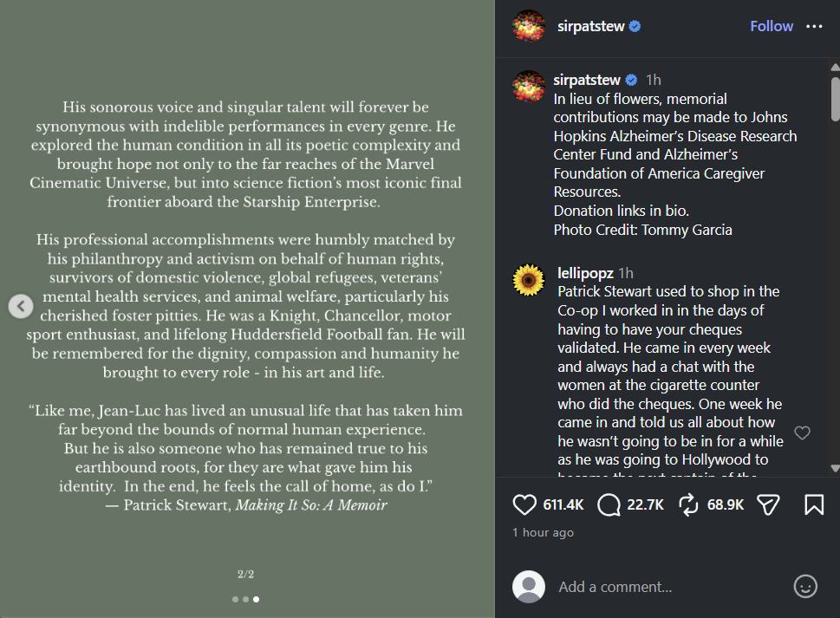Screen dimensions: 840x618
Task: Click sirpatstew avatar in the header
Action: point(528,26)
